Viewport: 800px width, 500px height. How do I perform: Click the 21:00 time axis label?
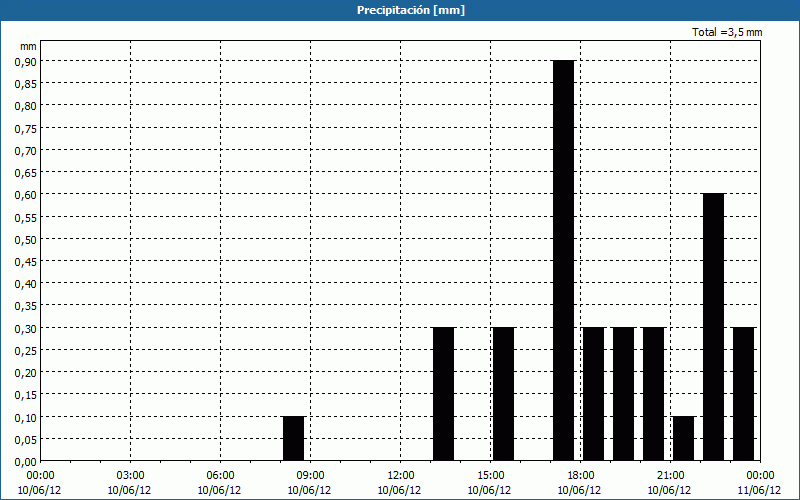(x=670, y=476)
